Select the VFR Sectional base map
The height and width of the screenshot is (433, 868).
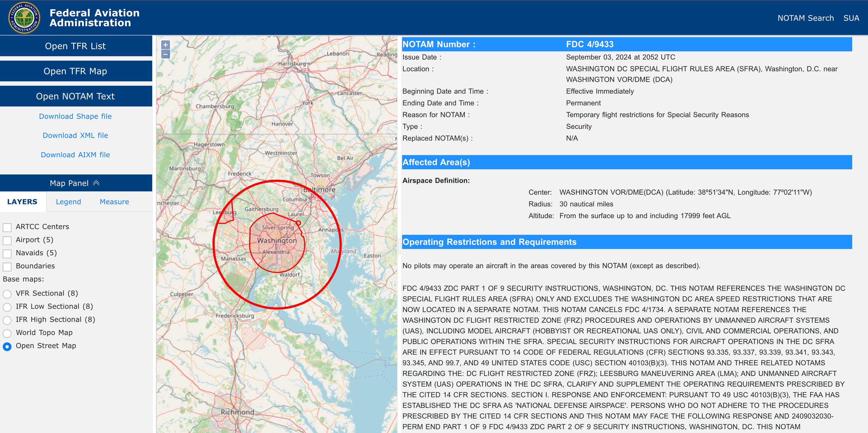click(x=7, y=294)
